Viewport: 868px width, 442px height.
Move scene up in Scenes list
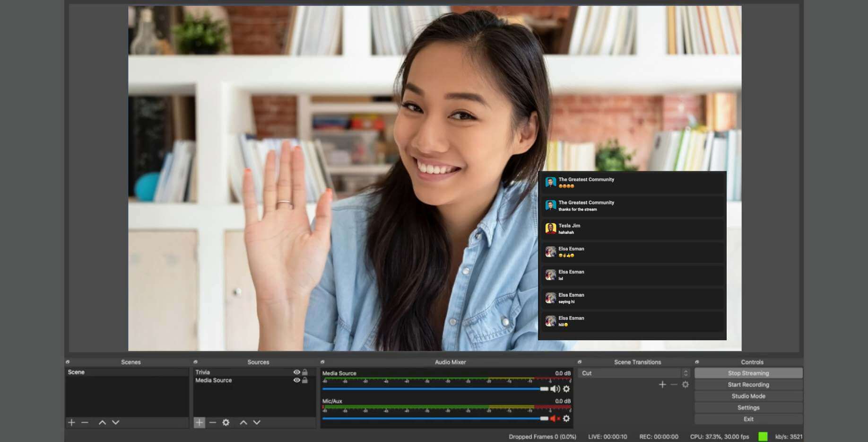point(102,422)
